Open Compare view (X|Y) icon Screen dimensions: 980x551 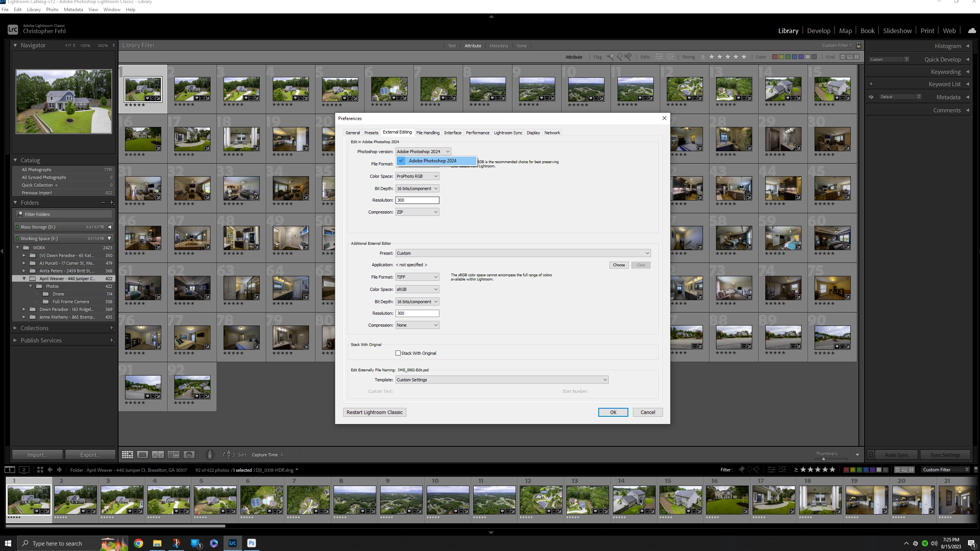point(158,454)
